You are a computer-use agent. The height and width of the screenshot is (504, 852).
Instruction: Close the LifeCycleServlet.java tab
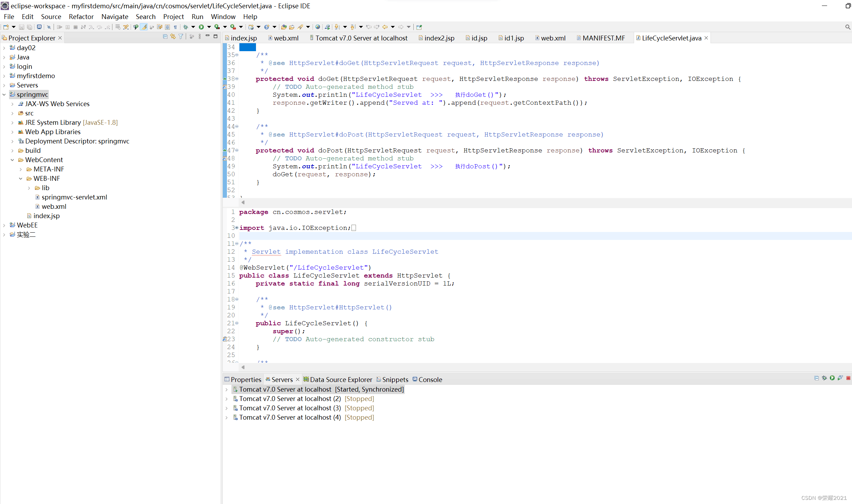click(706, 38)
